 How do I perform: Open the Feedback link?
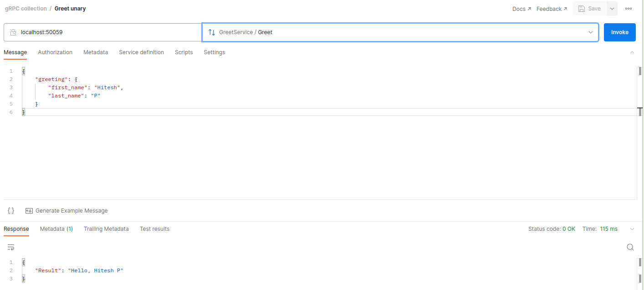[x=552, y=9]
